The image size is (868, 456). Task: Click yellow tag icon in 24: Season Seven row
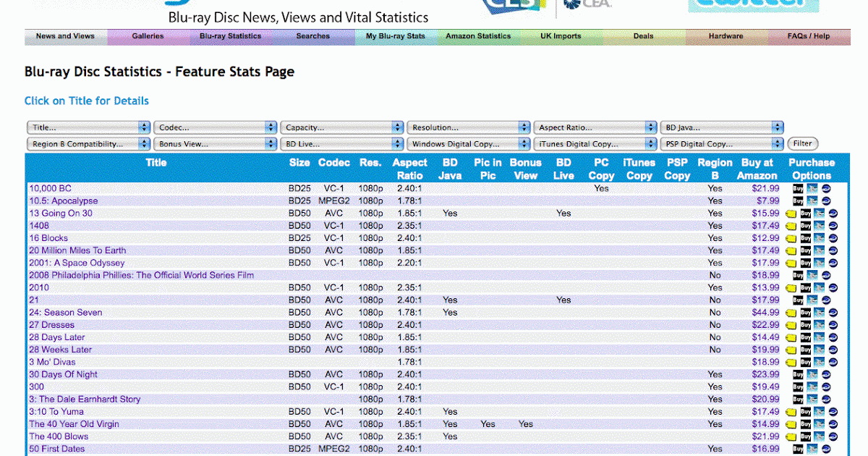tap(792, 313)
